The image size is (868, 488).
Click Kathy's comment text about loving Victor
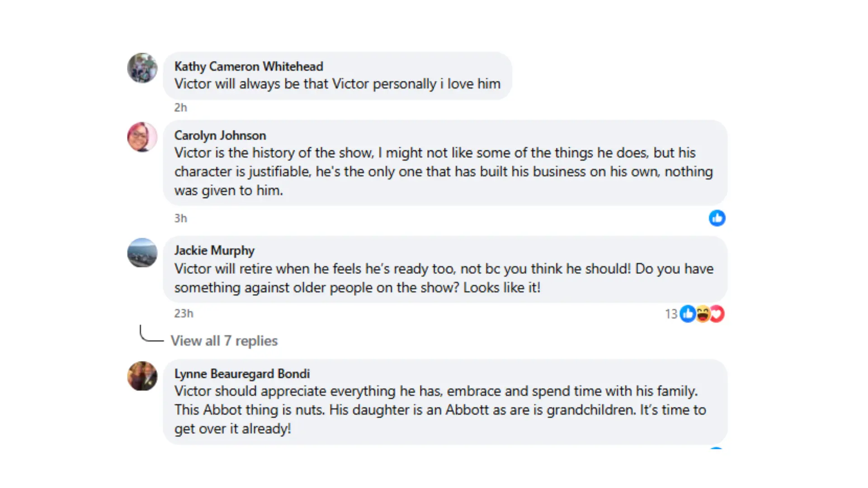[337, 84]
